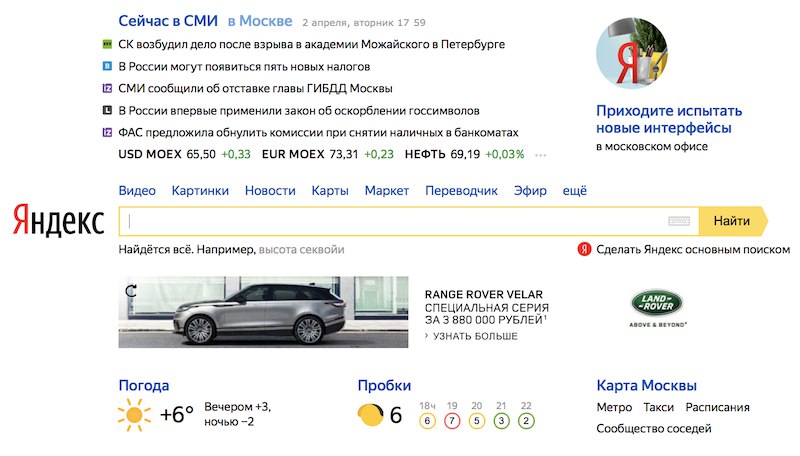This screenshot has height=456, width=800.
Task: Click the example query высота секвойи
Action: pyautogui.click(x=302, y=250)
